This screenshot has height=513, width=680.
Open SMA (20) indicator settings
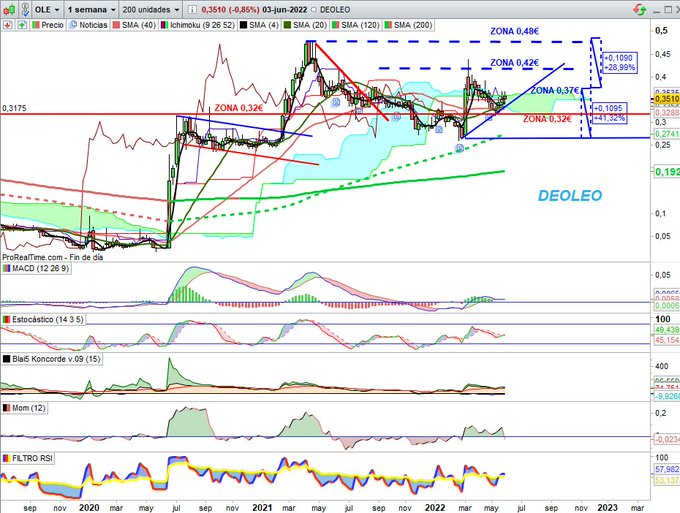tap(310, 25)
